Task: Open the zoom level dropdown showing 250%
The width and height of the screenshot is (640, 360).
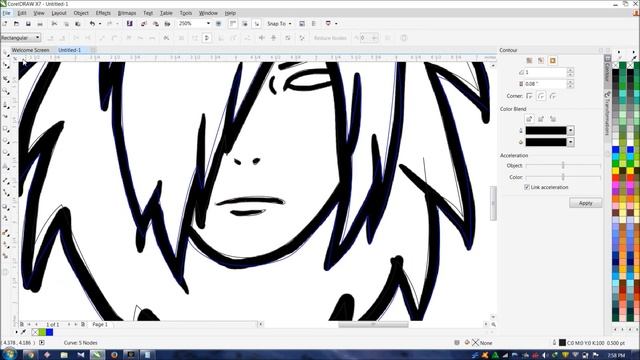Action: [208, 24]
